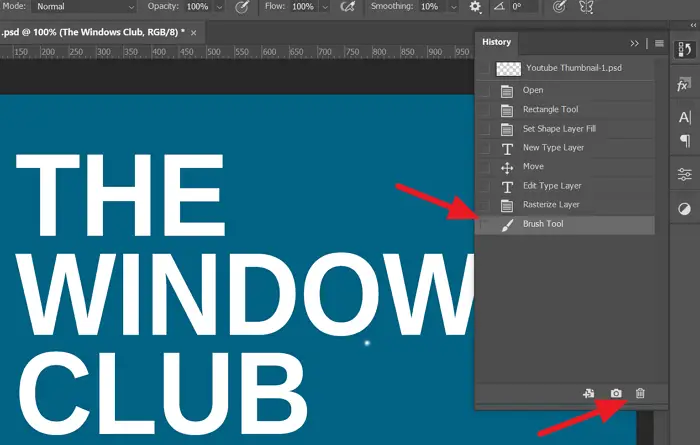The image size is (700, 445).
Task: Toggle pressure for size icon
Action: click(x=559, y=7)
